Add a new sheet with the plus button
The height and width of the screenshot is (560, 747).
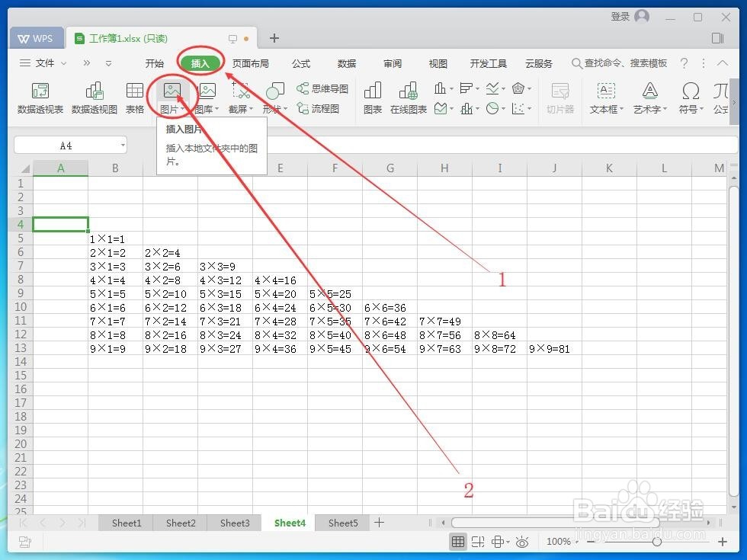point(379,523)
